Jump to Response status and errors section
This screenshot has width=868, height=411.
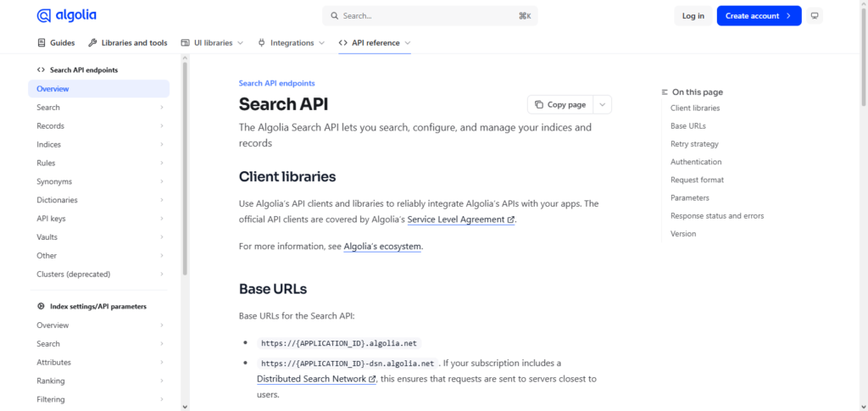pyautogui.click(x=717, y=216)
